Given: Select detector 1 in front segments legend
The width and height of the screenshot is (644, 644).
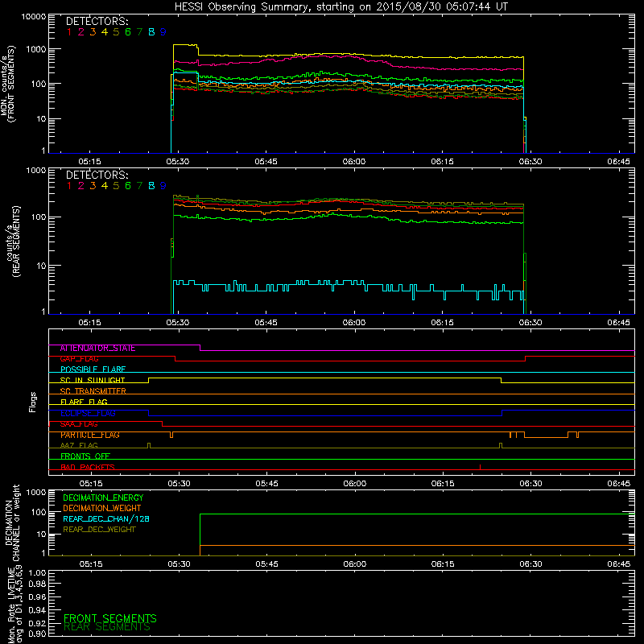Looking at the screenshot, I should (x=69, y=32).
